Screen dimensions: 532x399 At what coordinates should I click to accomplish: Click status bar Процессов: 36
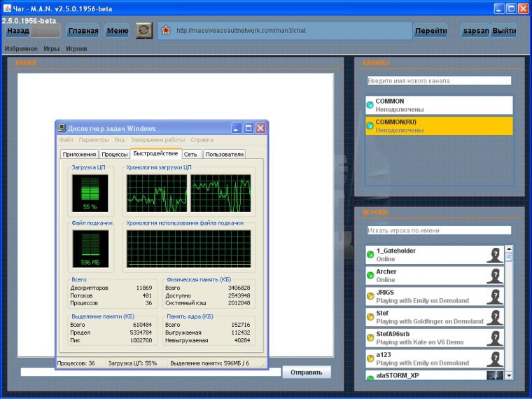tap(76, 363)
